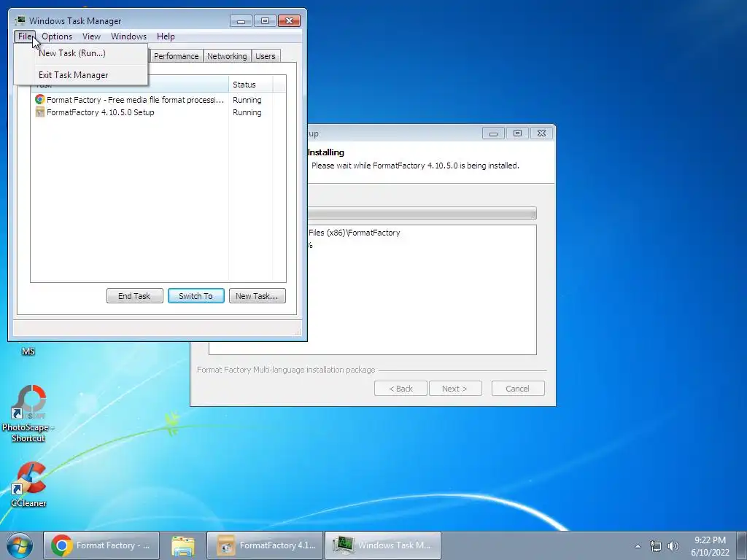Viewport: 747px width, 560px height.
Task: Click the Show Desktop strip
Action: coord(742,545)
